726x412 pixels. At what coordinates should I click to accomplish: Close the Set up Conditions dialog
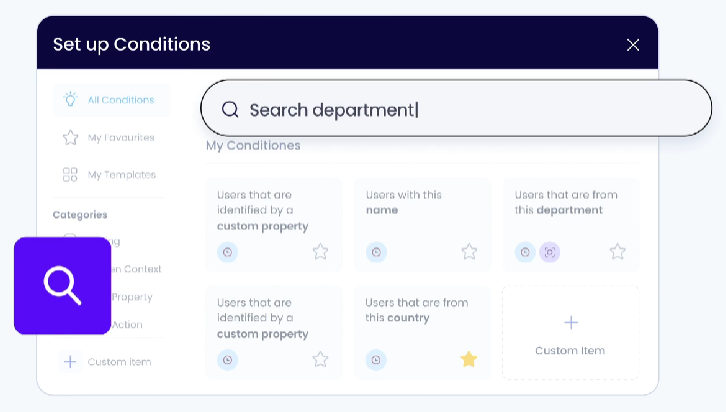[632, 45]
